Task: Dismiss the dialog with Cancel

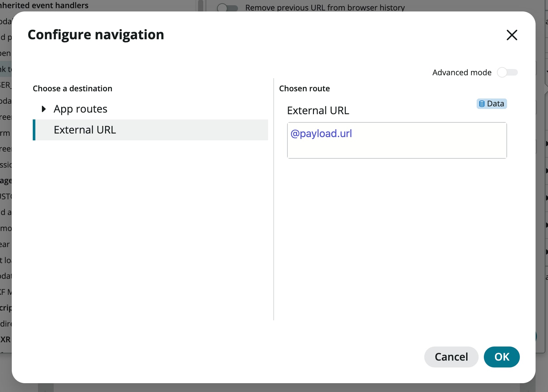Action: click(x=451, y=357)
